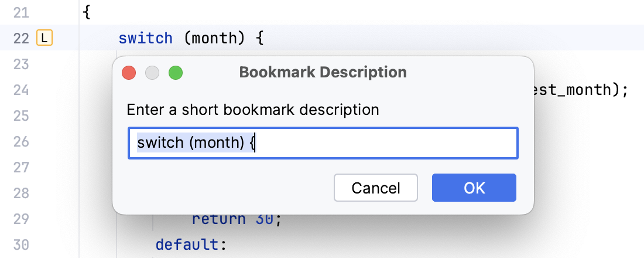Click into the bookmark description text field

[x=381, y=144]
